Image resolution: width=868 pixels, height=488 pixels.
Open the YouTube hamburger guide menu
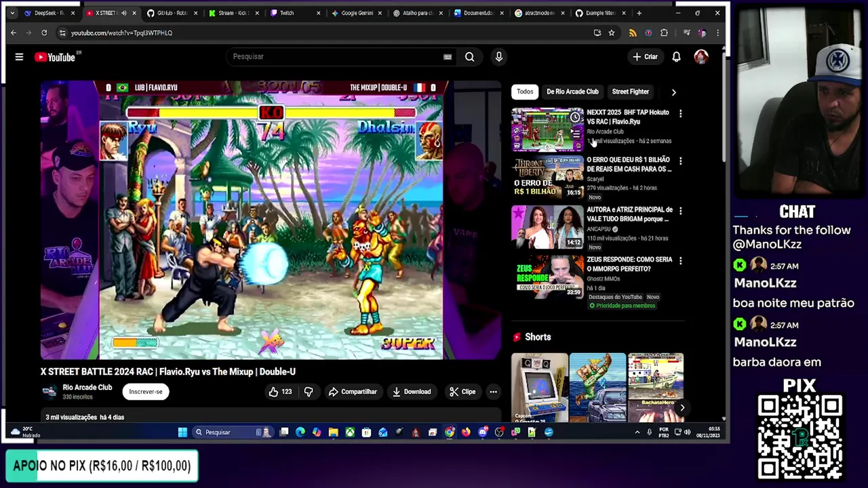(x=19, y=57)
